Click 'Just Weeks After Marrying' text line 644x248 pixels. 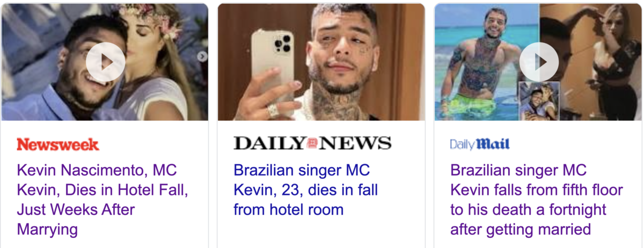pyautogui.click(x=76, y=219)
